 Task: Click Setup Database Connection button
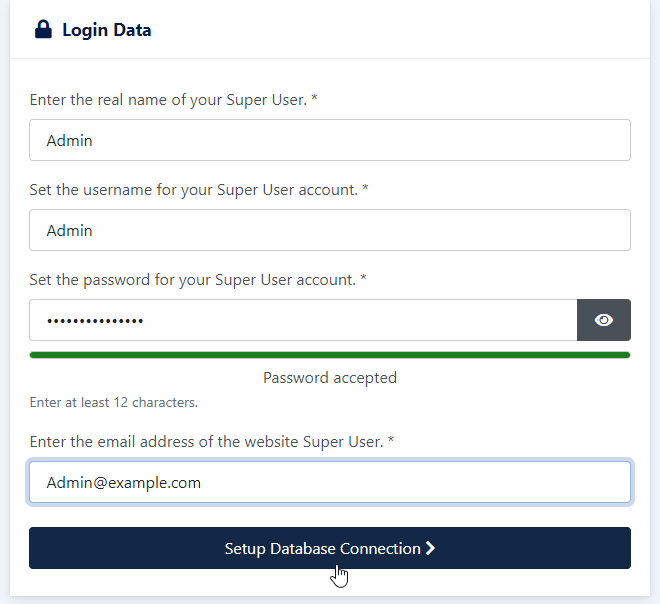[x=330, y=548]
